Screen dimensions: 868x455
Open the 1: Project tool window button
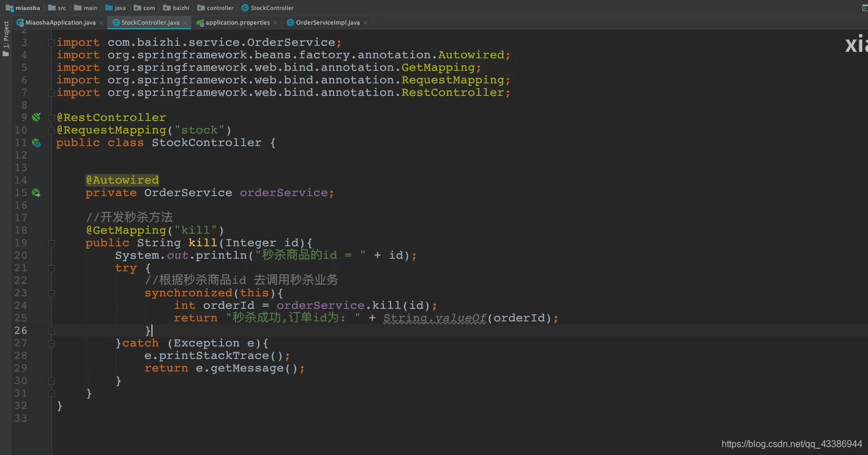[x=6, y=39]
